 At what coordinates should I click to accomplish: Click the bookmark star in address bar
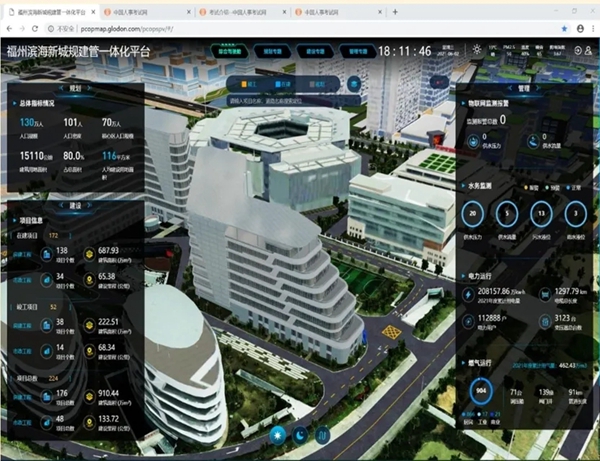[564, 29]
